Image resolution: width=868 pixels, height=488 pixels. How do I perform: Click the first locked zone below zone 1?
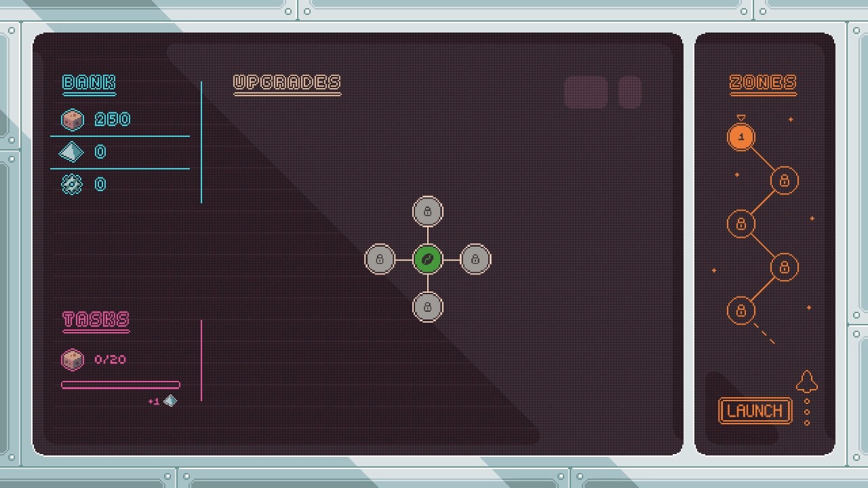785,181
